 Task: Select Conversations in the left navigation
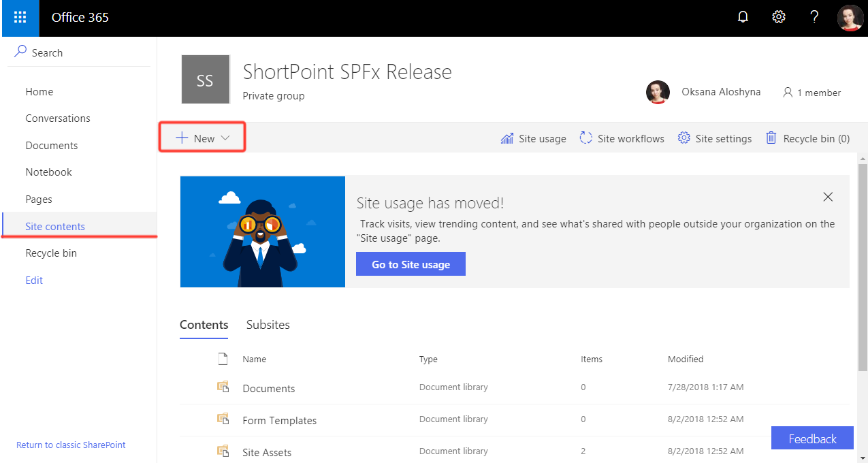[x=58, y=118]
